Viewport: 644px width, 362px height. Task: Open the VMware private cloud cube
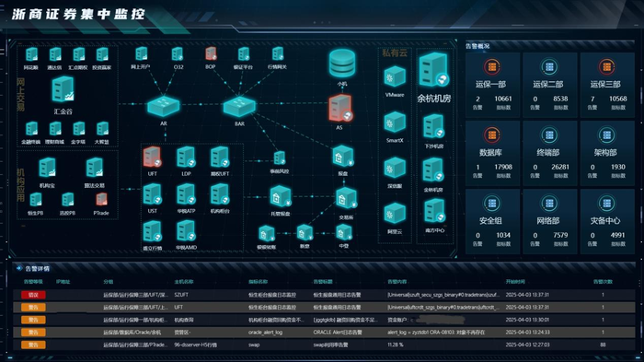(x=395, y=77)
